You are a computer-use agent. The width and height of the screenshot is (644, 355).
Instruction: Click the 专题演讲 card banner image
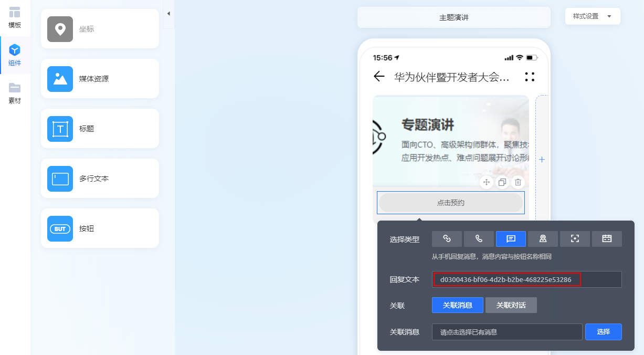pyautogui.click(x=451, y=140)
